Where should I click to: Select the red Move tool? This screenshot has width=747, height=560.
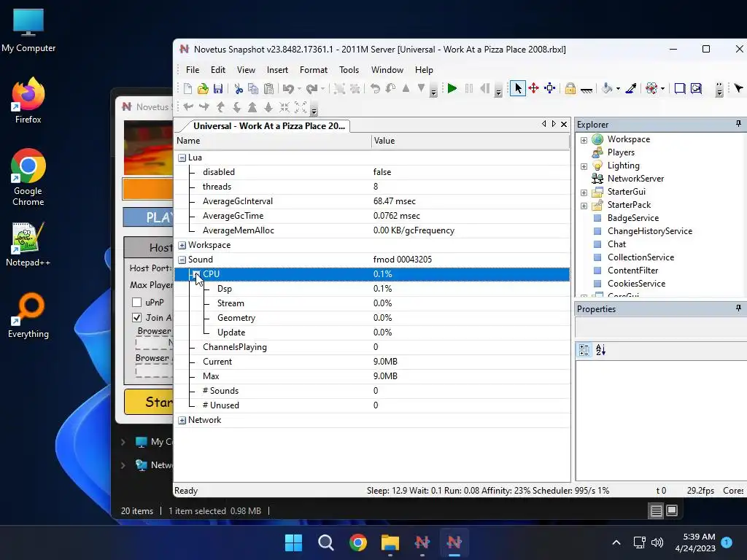[533, 88]
